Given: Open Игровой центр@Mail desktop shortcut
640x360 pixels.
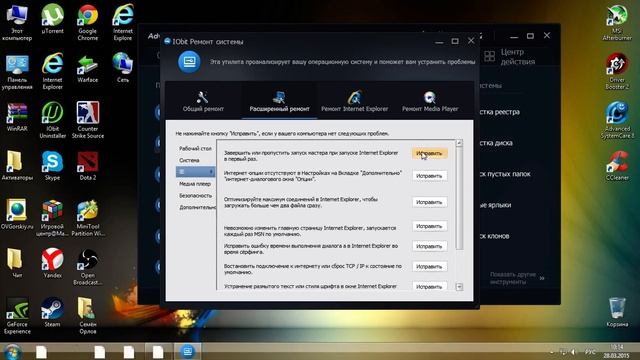Looking at the screenshot, I should (53, 218).
